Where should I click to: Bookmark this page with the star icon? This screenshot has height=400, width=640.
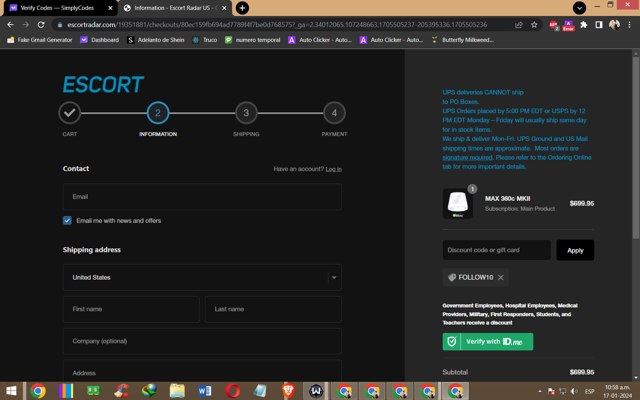(534, 25)
